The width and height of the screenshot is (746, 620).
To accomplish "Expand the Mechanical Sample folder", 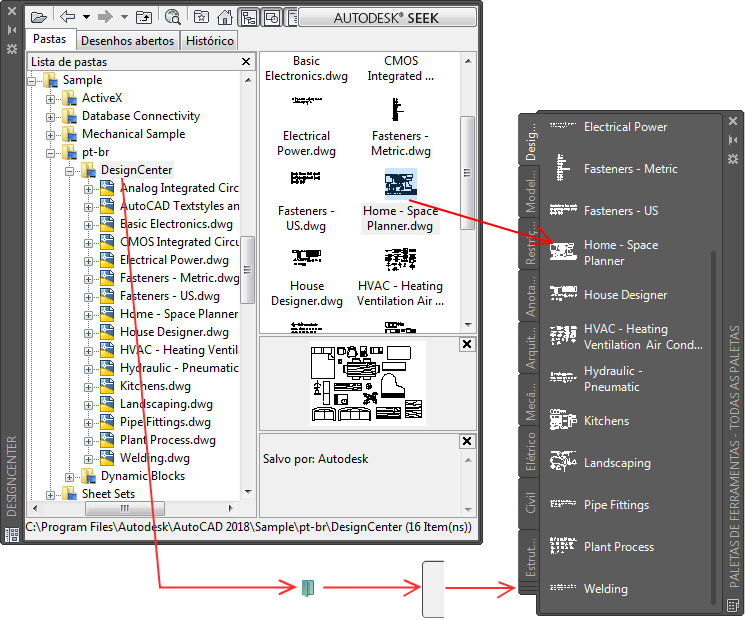I will pyautogui.click(x=50, y=135).
